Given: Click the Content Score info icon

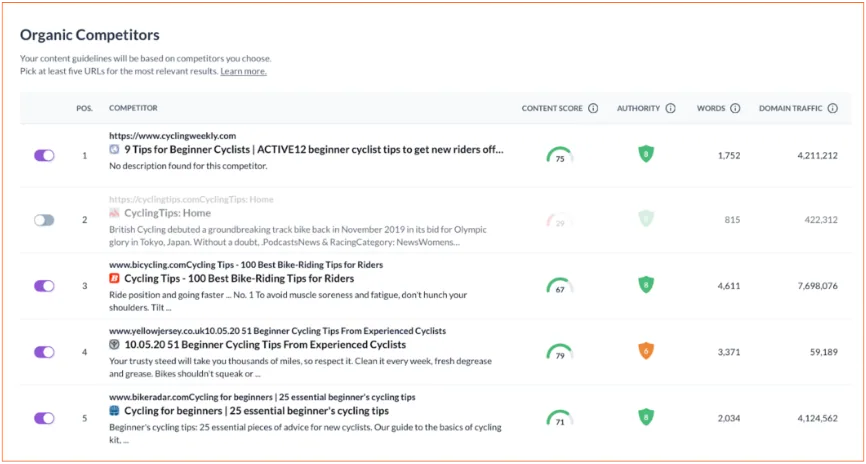Looking at the screenshot, I should point(593,108).
